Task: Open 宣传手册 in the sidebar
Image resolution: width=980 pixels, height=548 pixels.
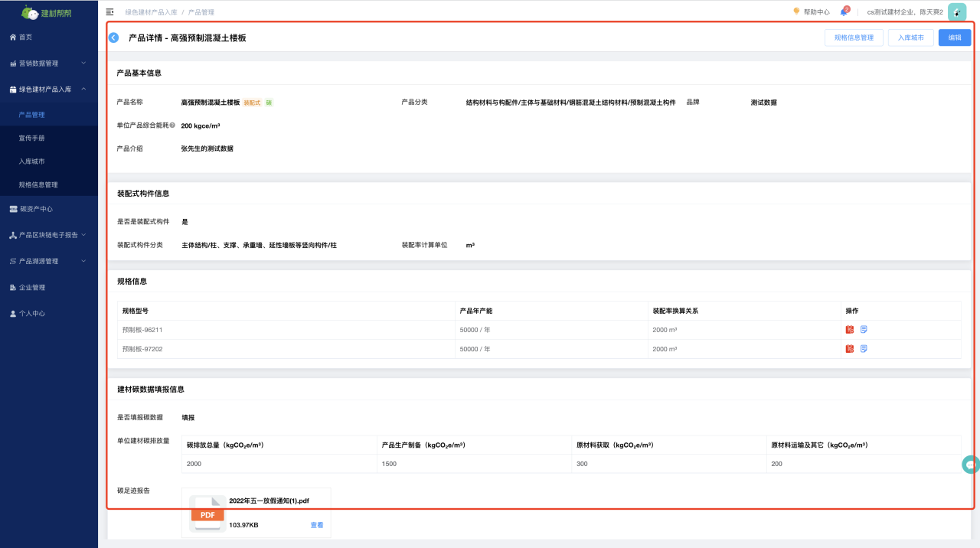Action: (32, 139)
